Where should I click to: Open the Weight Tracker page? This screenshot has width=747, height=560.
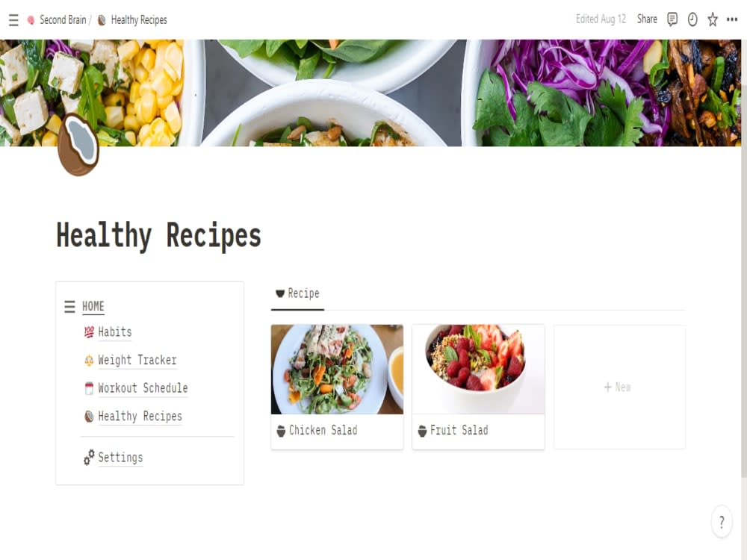tap(131, 360)
